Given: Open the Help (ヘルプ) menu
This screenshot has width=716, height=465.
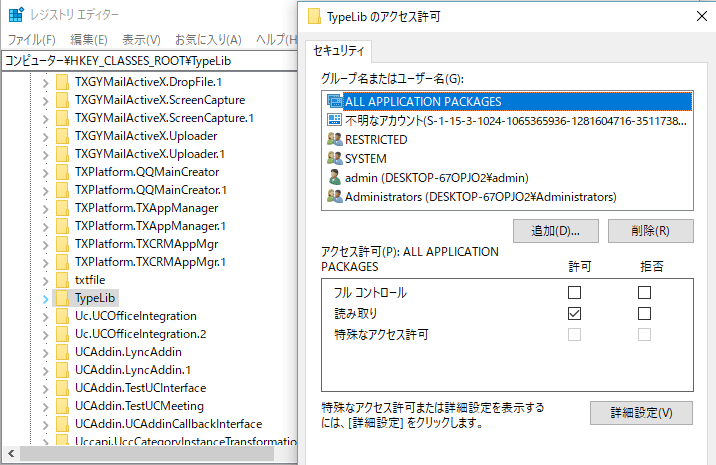Looking at the screenshot, I should coord(276,40).
